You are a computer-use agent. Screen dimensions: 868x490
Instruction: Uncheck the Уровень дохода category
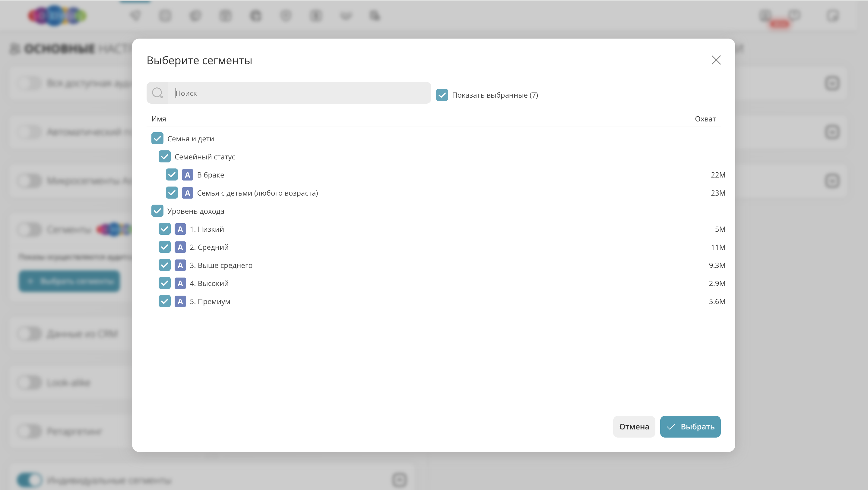click(x=157, y=211)
